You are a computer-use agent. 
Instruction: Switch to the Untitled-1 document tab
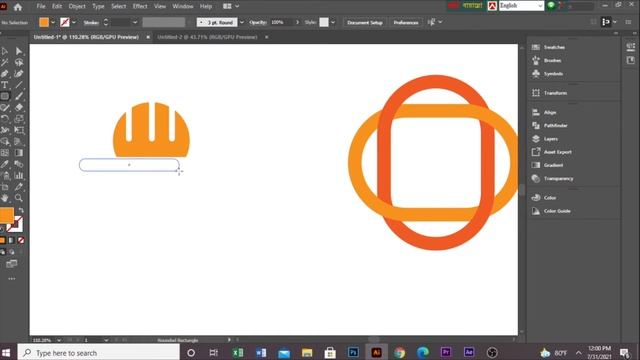[x=86, y=37]
